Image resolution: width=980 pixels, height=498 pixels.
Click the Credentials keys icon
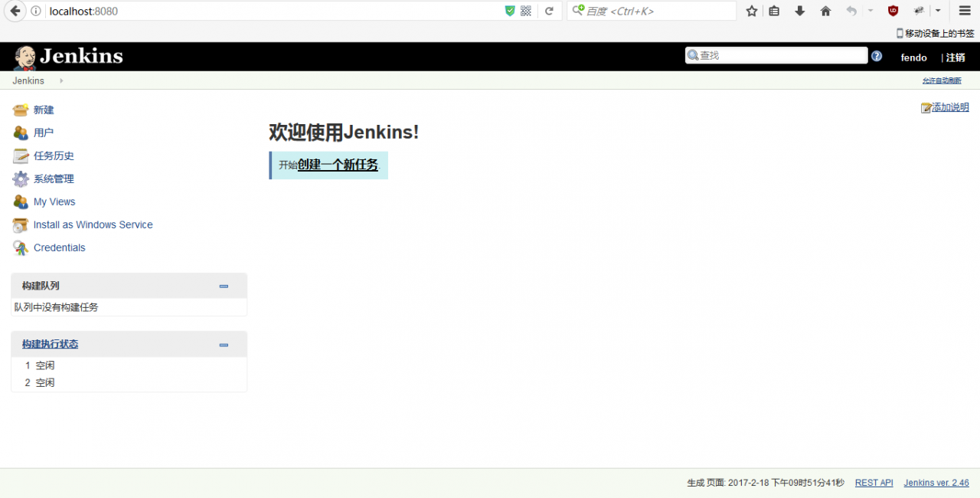(21, 247)
